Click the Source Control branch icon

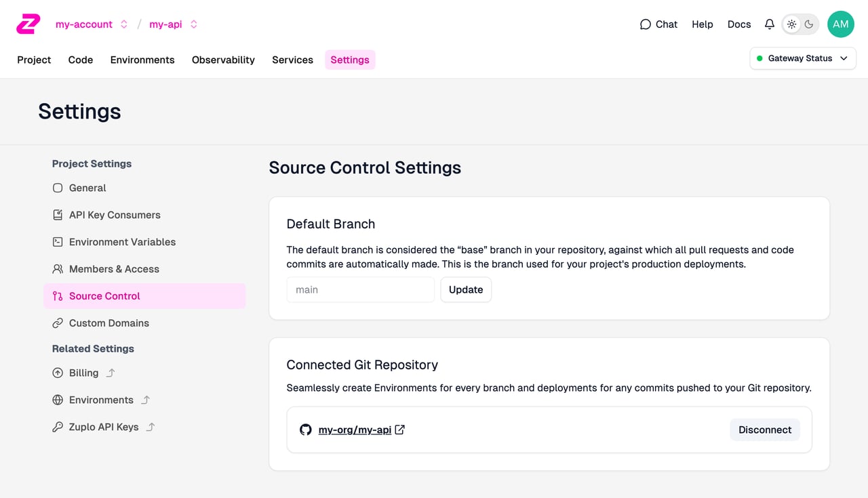point(58,296)
